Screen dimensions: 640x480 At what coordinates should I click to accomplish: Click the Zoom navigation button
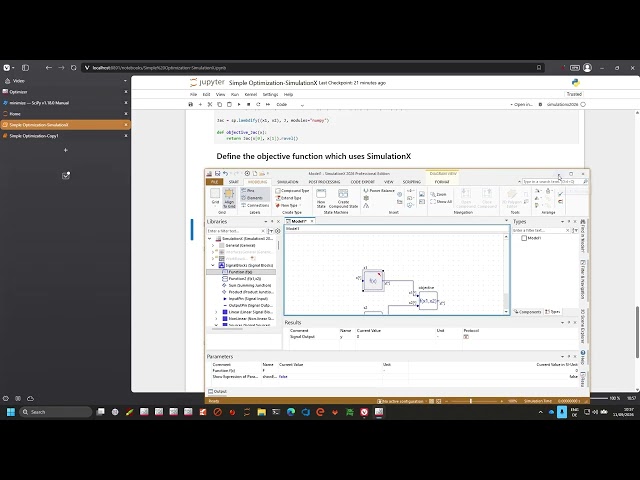tap(438, 195)
